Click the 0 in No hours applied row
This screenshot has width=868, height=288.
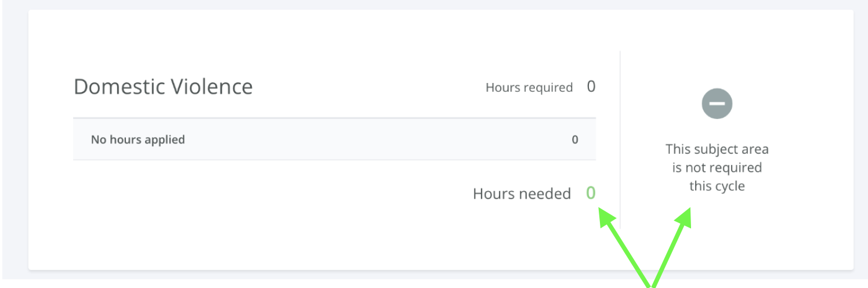point(575,139)
